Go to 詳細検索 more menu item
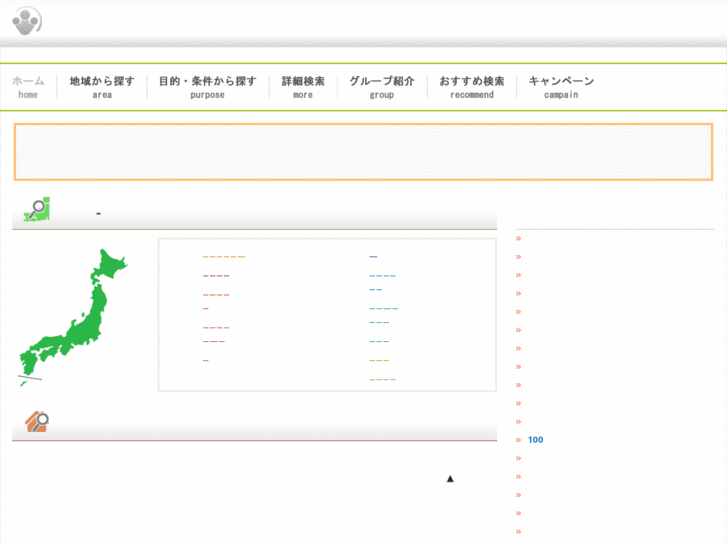Image resolution: width=727 pixels, height=545 pixels. 303,87
